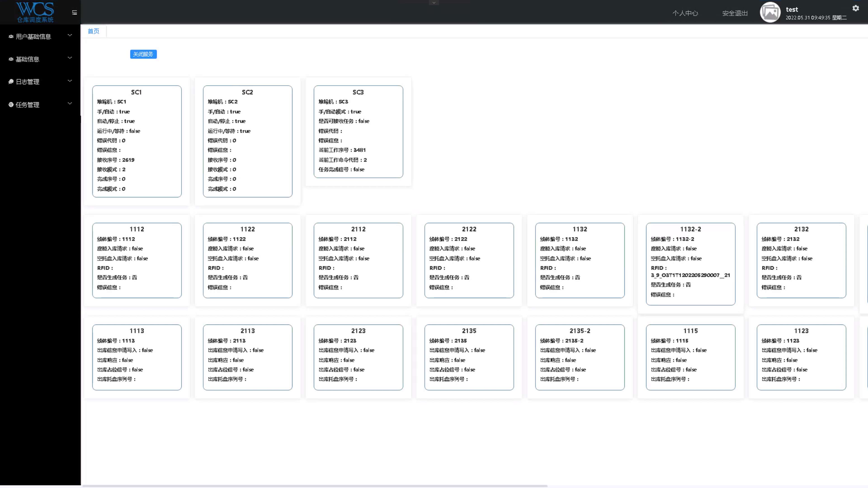Click the 2112 conveyor card title
Image resolution: width=868 pixels, height=488 pixels.
(x=359, y=229)
